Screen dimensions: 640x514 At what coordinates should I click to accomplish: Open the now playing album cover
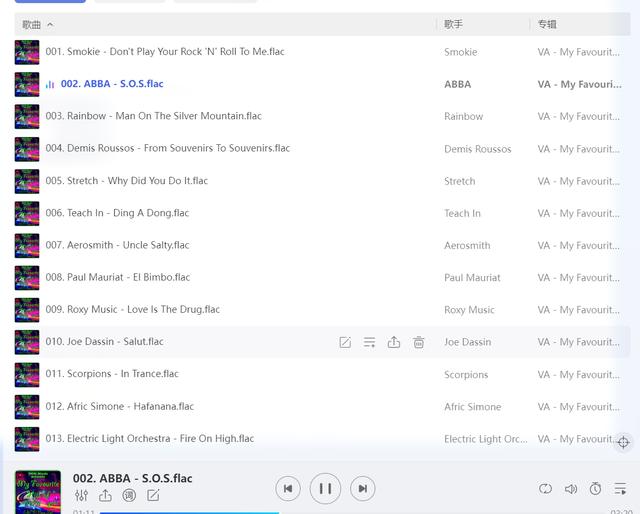click(38, 492)
